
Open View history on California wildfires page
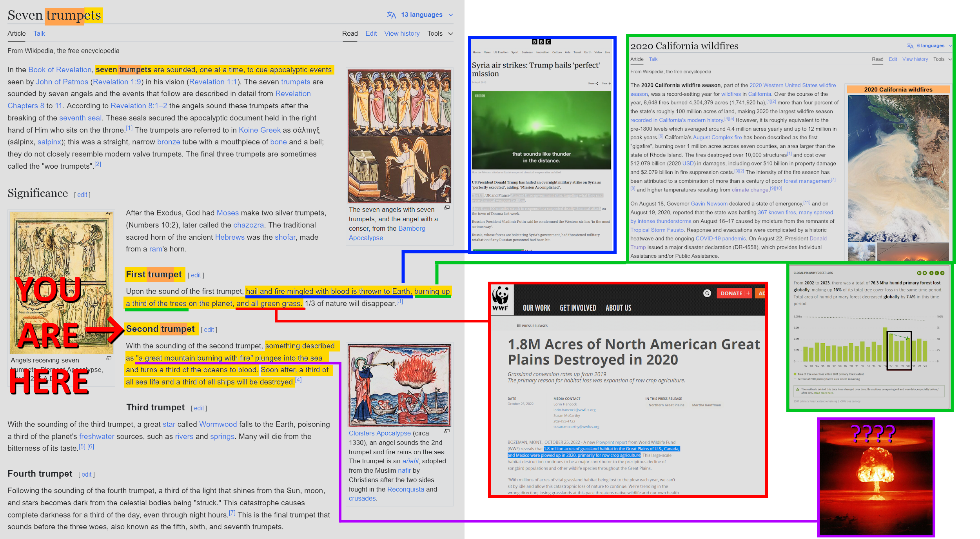point(915,59)
